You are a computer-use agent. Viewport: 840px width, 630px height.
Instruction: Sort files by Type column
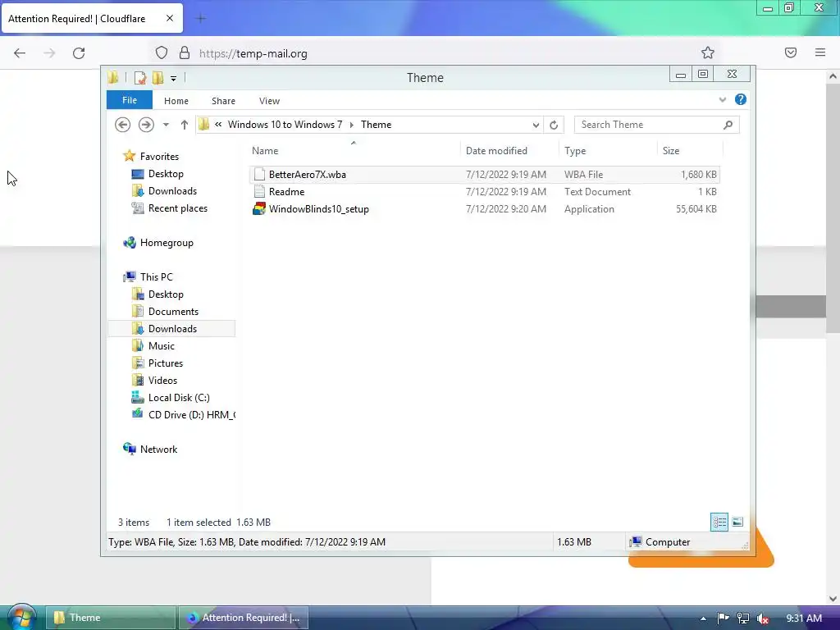tap(575, 151)
